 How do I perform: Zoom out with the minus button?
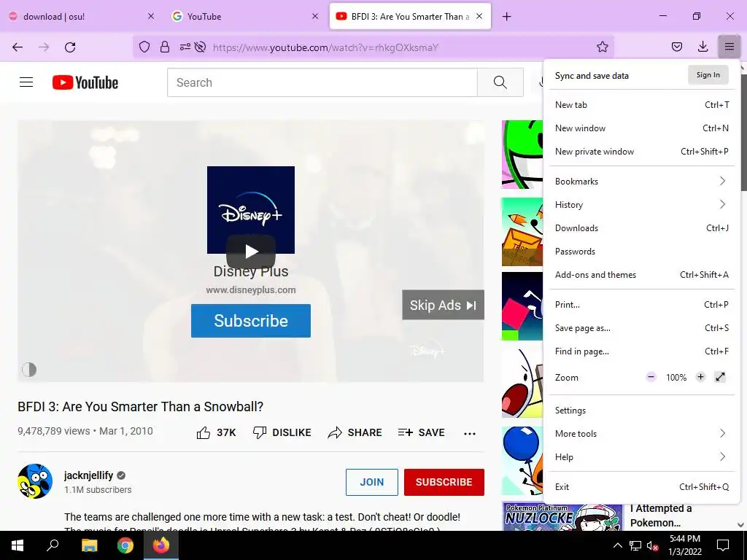651,377
